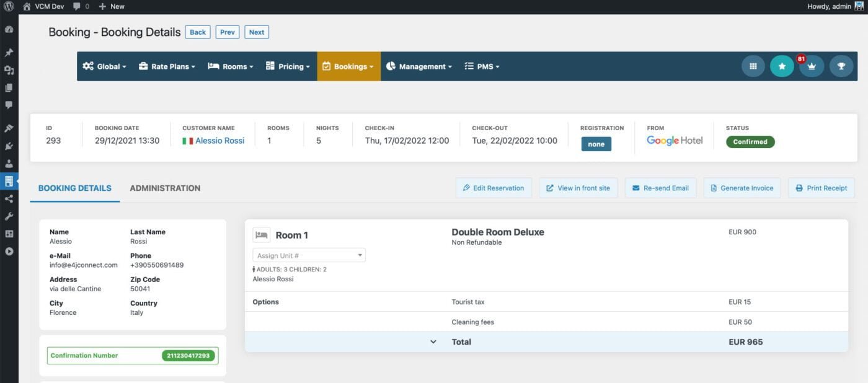Screen dimensions: 868x383
Task: Open the Howdy, admin account menu
Action: (835, 6)
